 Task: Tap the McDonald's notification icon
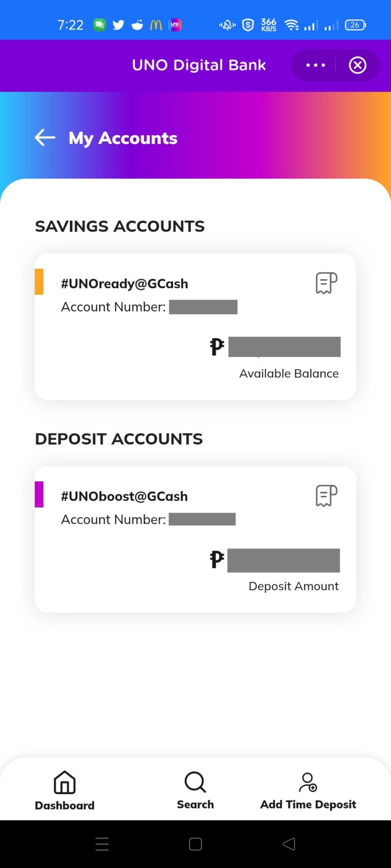pyautogui.click(x=156, y=24)
